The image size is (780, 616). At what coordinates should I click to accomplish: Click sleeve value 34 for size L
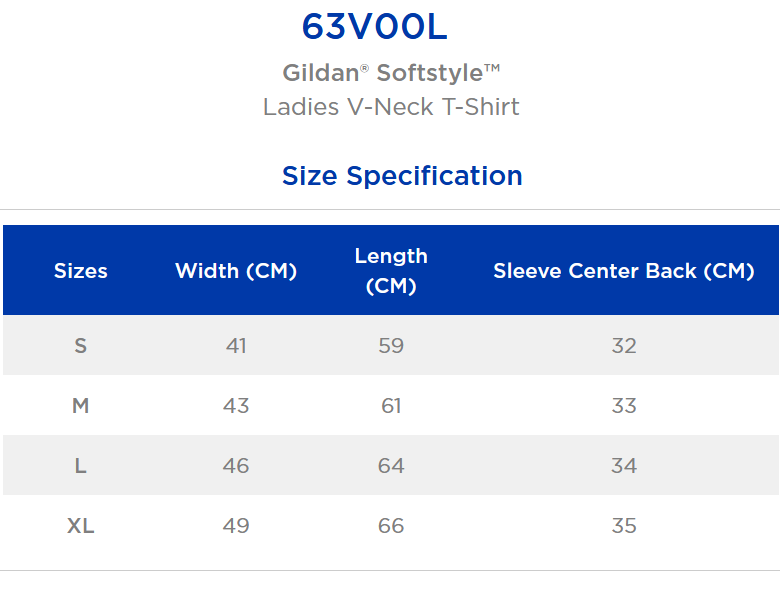(624, 466)
